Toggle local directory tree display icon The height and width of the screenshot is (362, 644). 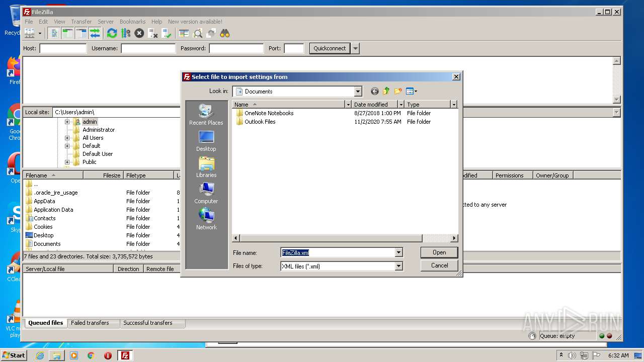(68, 33)
